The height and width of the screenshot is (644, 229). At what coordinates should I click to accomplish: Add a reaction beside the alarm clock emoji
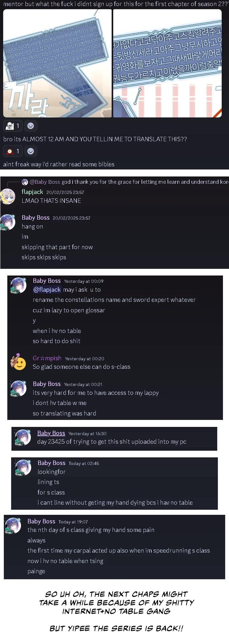[31, 151]
